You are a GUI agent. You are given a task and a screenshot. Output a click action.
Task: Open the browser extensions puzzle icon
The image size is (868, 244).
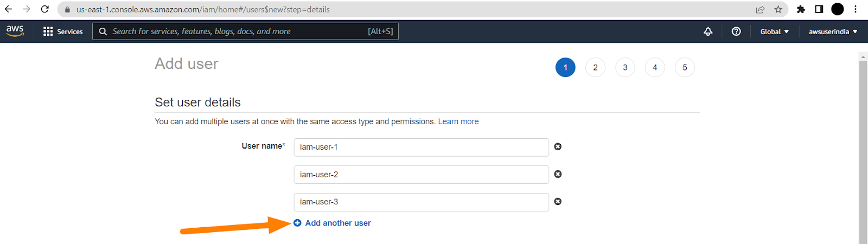click(x=801, y=9)
